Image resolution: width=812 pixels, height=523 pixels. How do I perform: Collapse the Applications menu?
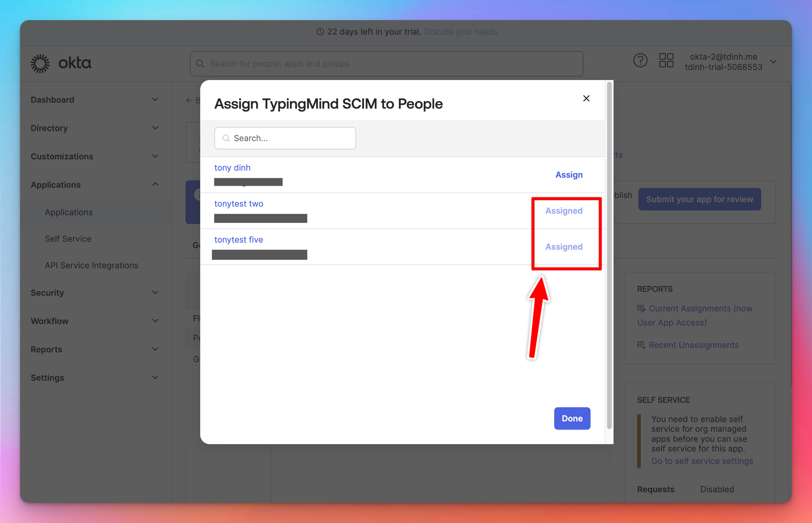click(155, 184)
